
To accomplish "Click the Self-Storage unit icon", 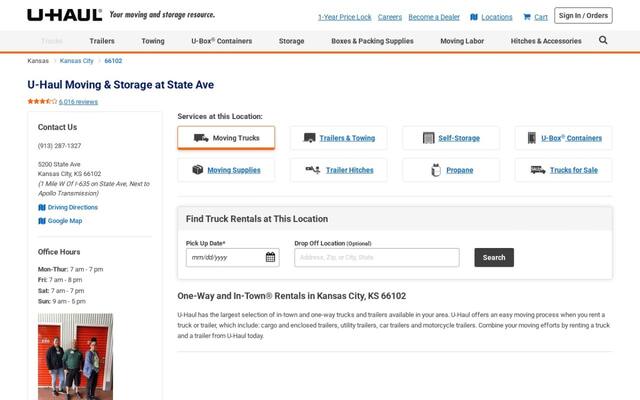I will pyautogui.click(x=429, y=138).
